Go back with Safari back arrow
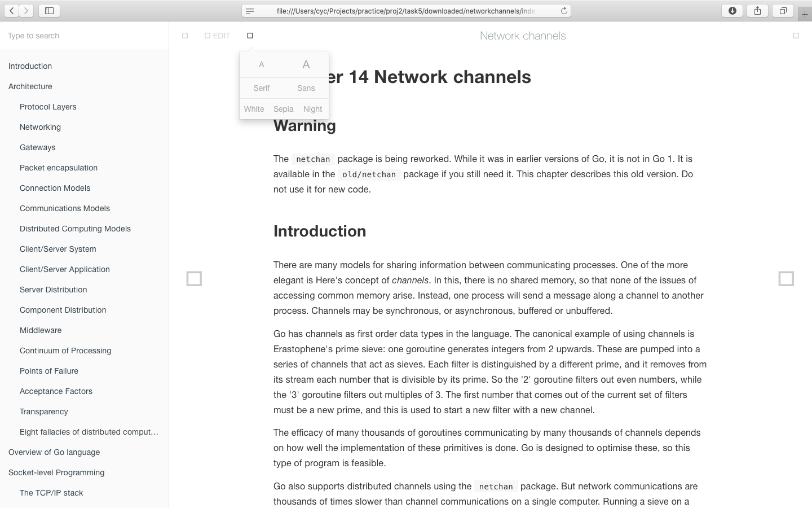 tap(11, 11)
